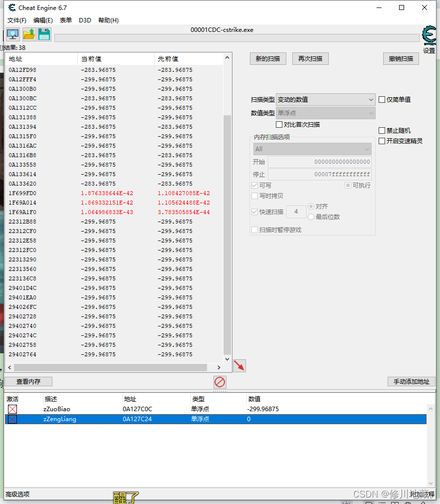Click the results list vertical scrollbar thumb
The width and height of the screenshot is (440, 504).
tap(227, 235)
